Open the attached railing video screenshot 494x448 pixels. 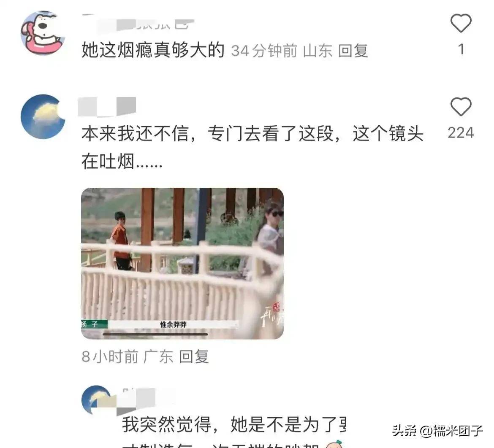[182, 263]
